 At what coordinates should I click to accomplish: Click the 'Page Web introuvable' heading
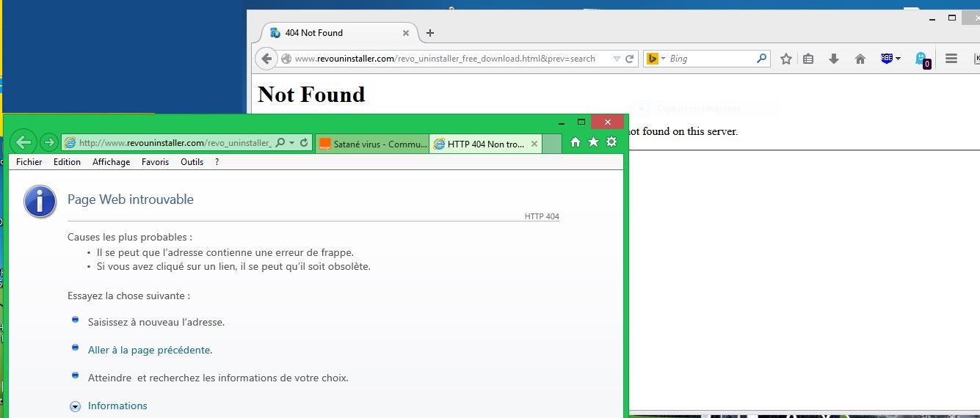tap(131, 199)
